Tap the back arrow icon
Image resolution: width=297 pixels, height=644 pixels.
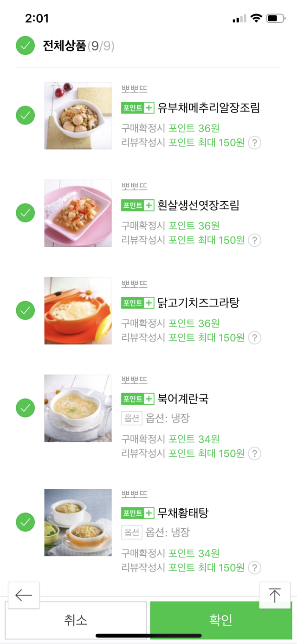point(24,595)
